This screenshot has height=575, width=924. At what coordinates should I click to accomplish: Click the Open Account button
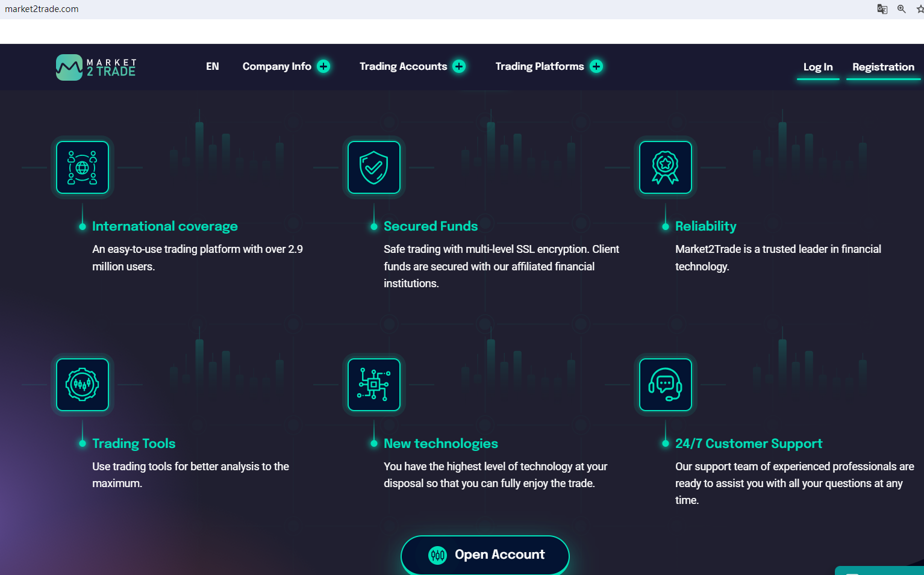485,555
